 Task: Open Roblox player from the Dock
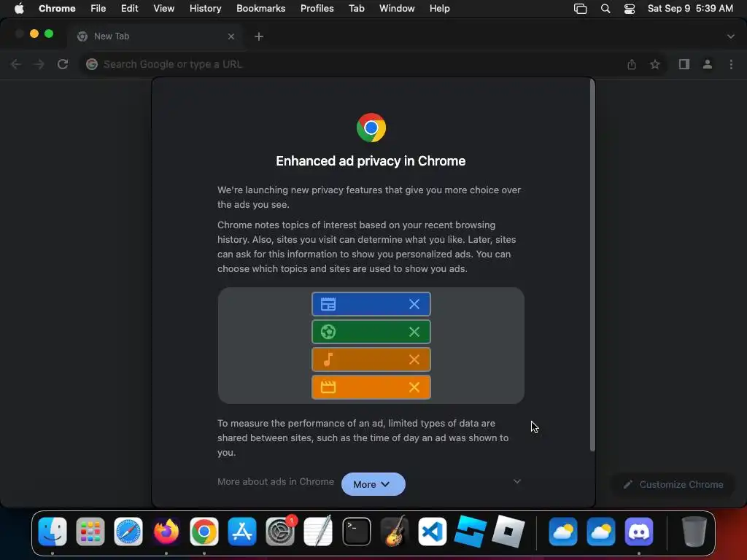tap(508, 532)
